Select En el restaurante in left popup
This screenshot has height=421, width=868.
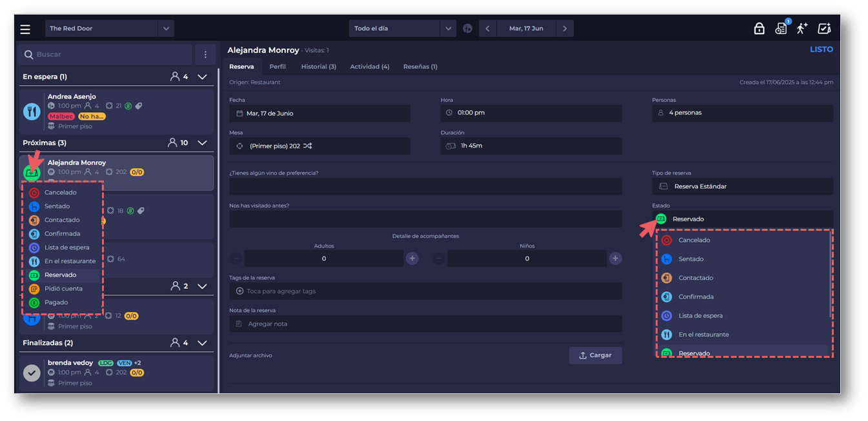coord(63,261)
